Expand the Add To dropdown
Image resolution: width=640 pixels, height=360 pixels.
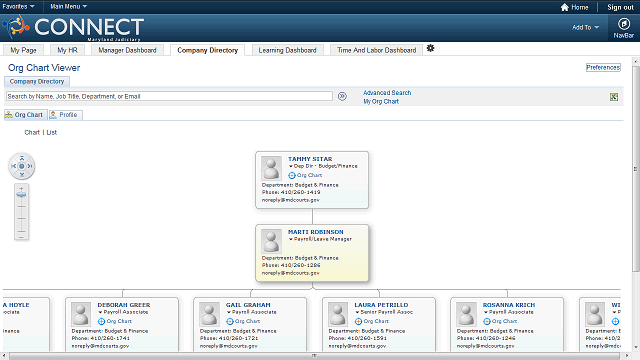point(585,27)
